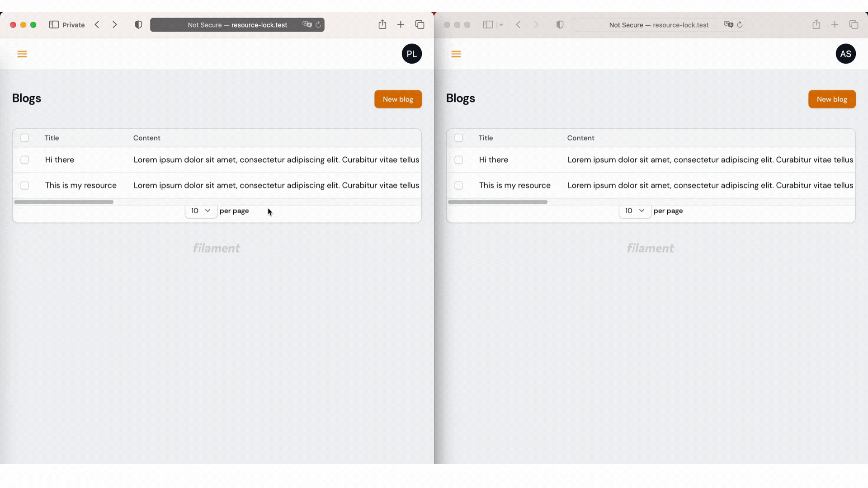Open per page dropdown in right window
This screenshot has width=868, height=488.
[x=635, y=211]
